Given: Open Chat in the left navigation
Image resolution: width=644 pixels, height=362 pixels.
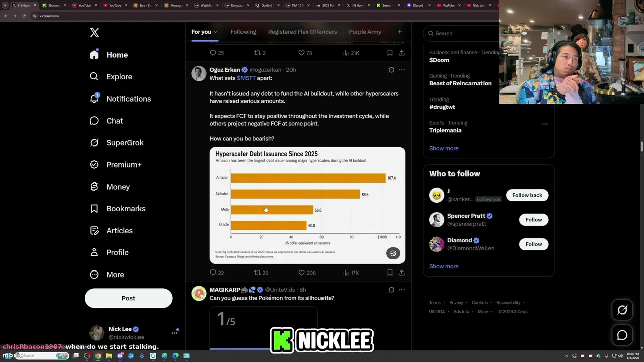Looking at the screenshot, I should [106, 121].
